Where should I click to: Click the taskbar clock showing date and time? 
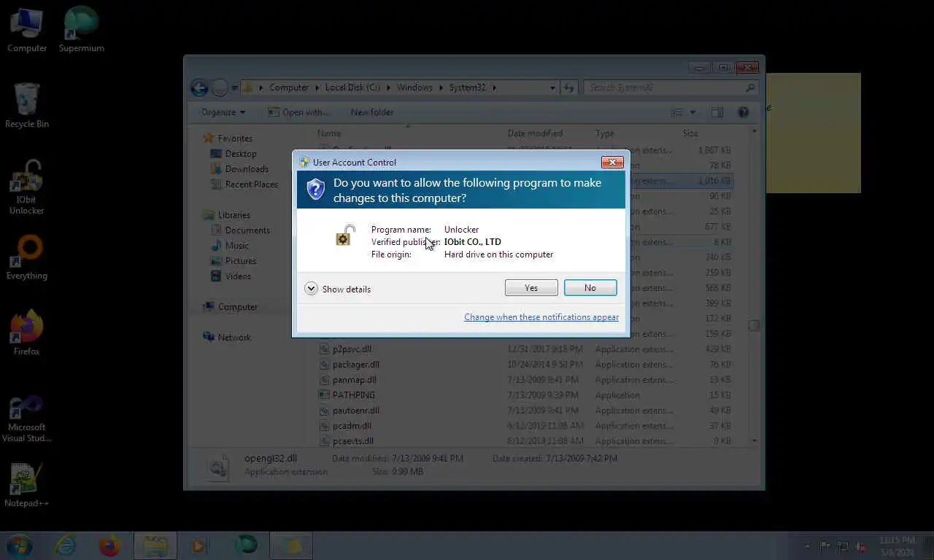point(896,545)
